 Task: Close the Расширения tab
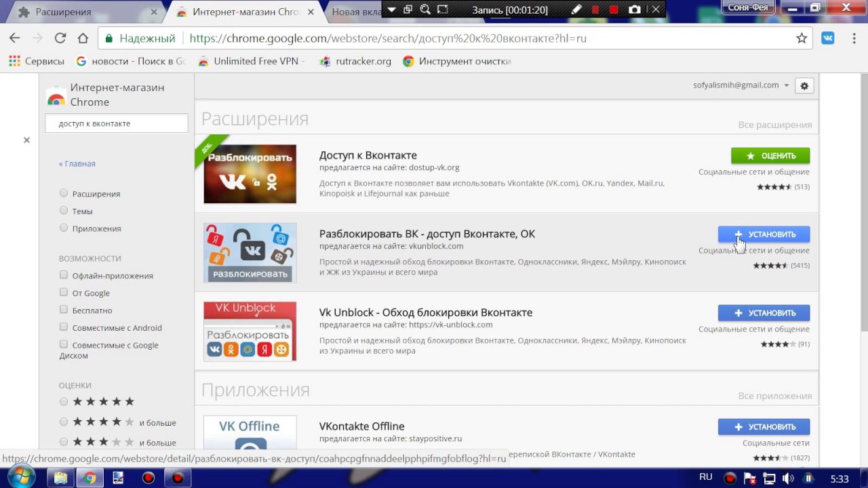point(154,12)
